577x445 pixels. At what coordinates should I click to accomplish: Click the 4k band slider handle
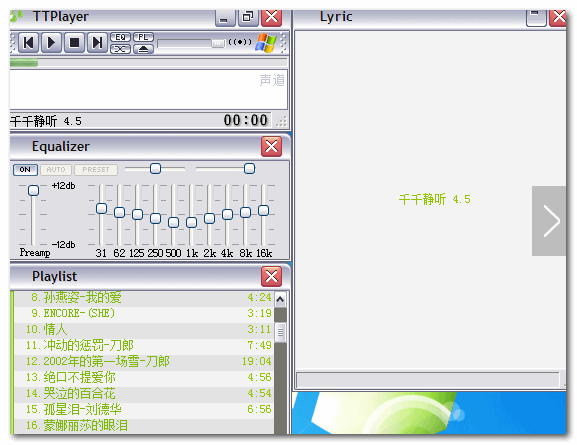click(227, 214)
